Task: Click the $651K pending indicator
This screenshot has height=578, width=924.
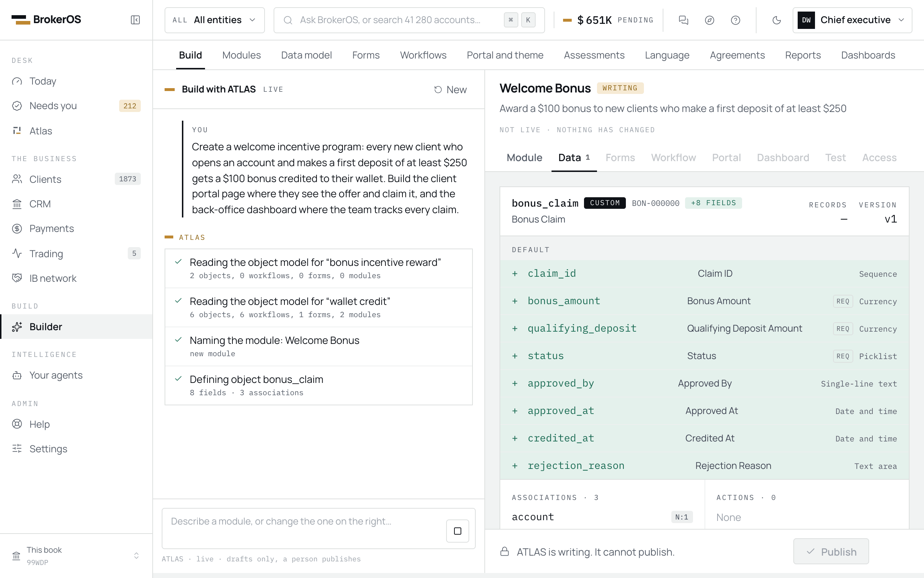Action: pos(608,20)
